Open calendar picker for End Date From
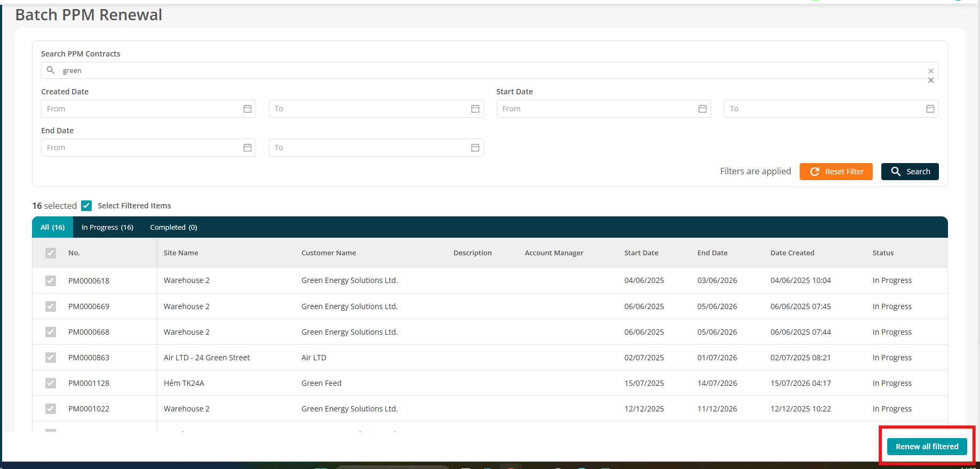The width and height of the screenshot is (980, 469). (248, 148)
